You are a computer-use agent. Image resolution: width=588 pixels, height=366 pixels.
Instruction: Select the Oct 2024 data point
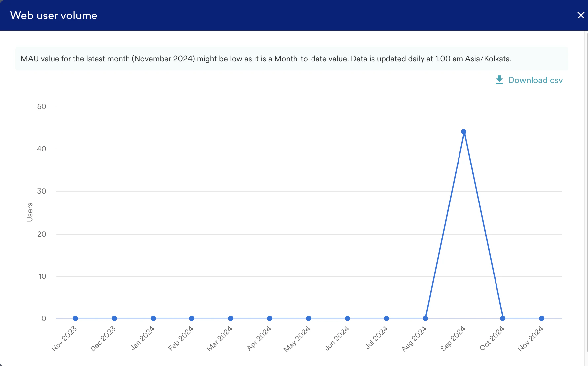point(503,318)
